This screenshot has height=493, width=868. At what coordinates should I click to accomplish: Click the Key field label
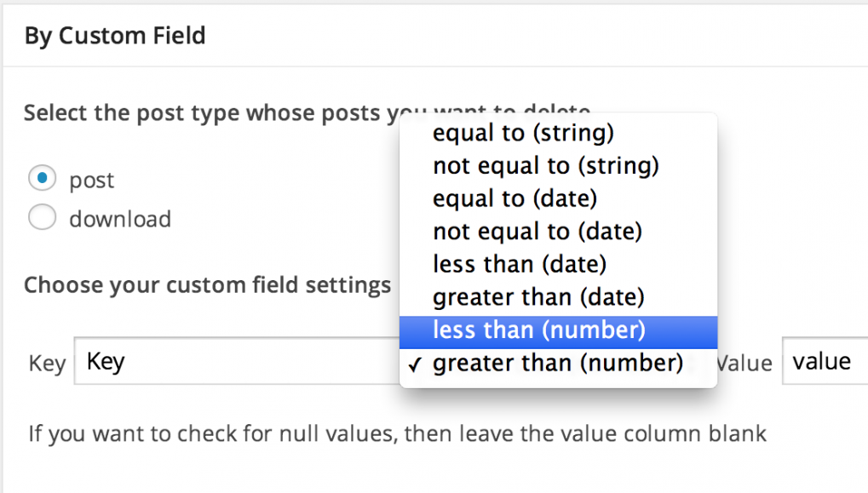pyautogui.click(x=47, y=363)
